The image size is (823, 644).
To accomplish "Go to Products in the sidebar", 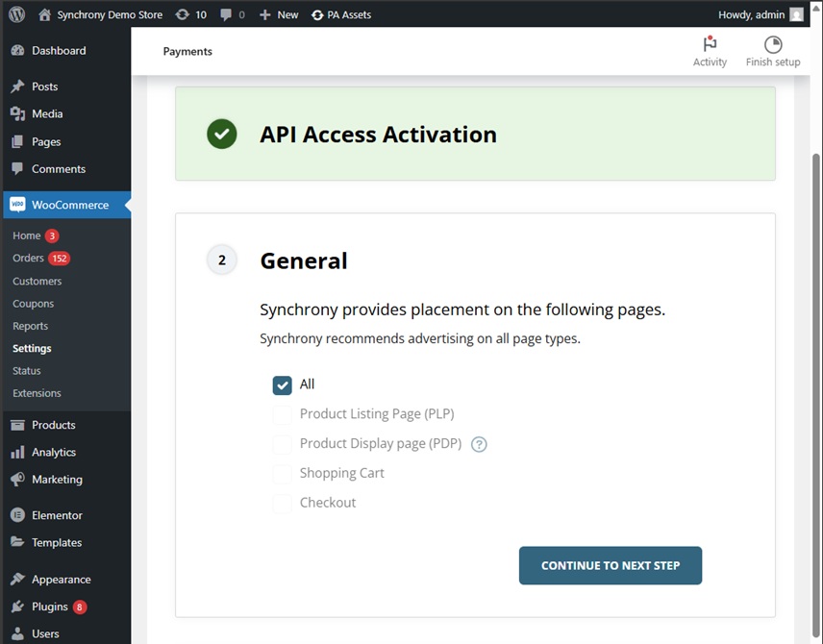I will (x=53, y=425).
